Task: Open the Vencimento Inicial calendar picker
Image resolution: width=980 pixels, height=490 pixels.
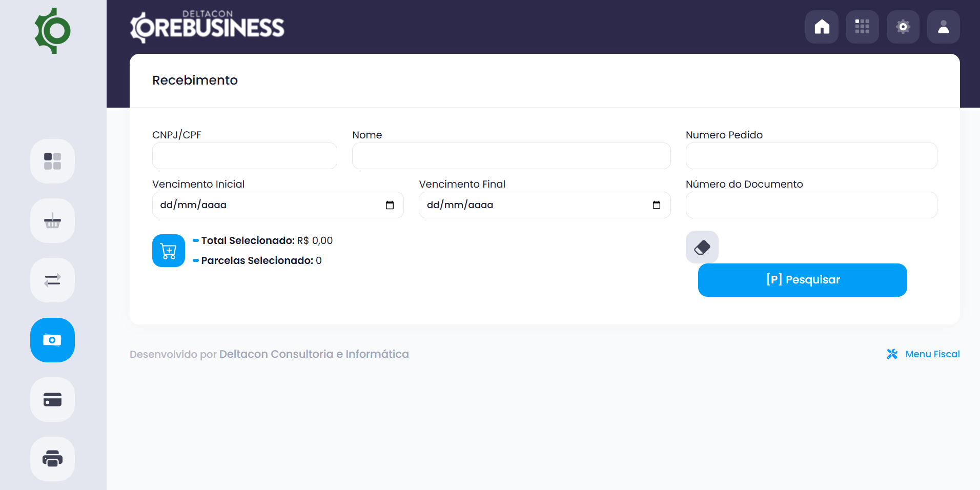Action: (390, 205)
